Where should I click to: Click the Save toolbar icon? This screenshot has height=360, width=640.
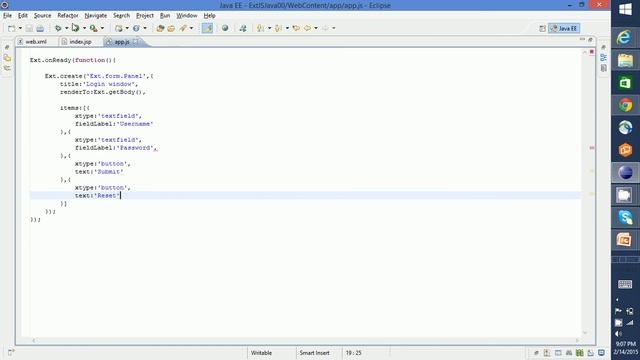click(x=29, y=28)
